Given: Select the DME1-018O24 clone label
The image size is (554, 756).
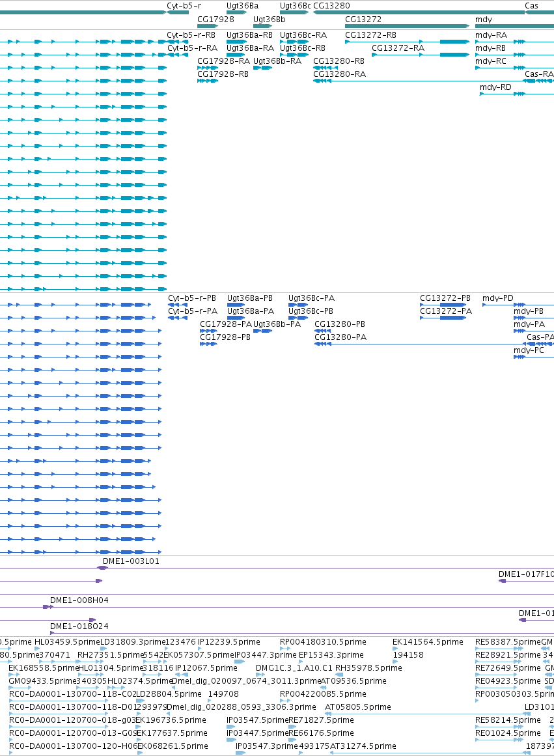Looking at the screenshot, I should click(x=79, y=627).
